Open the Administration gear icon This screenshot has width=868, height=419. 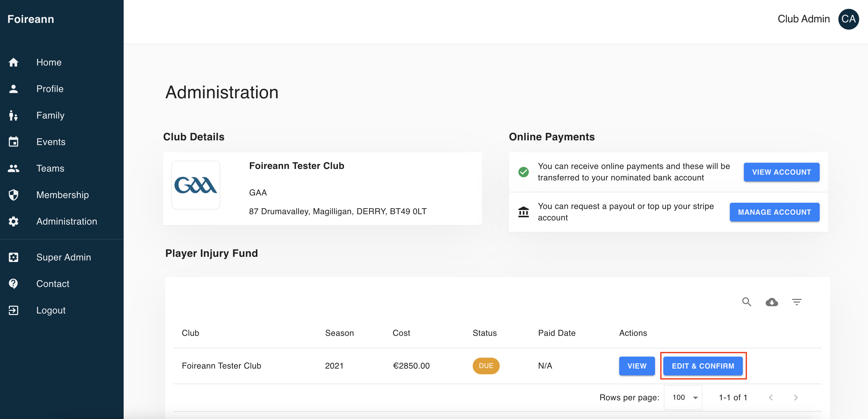pos(14,221)
